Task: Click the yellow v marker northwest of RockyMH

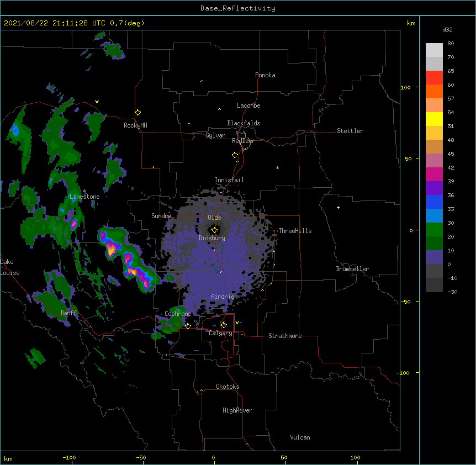Action: 97,102
